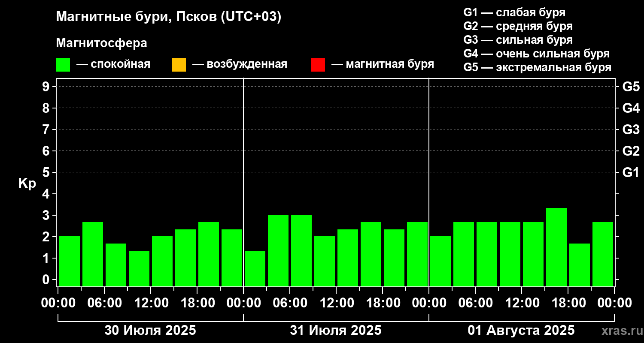Click the title 'Магнитные бури, Псков (UTC+03)'
Viewport: 644px width, 343px height.
[169, 17]
